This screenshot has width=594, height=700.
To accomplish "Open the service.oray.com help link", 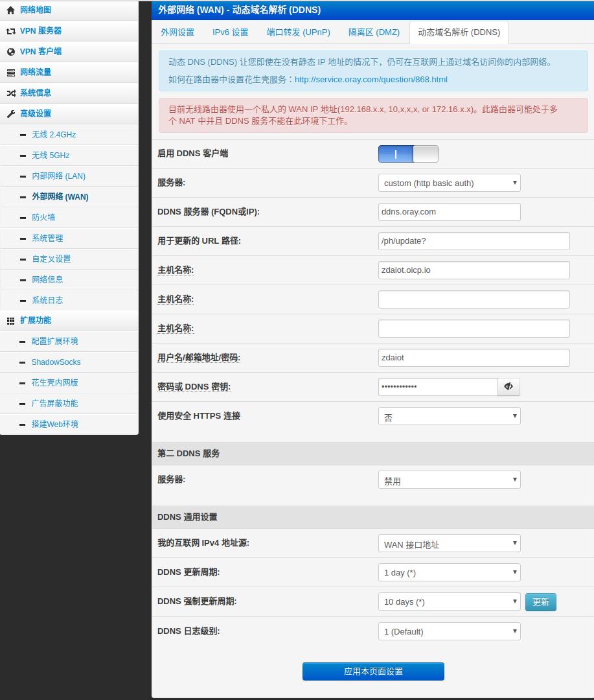I will coord(371,80).
